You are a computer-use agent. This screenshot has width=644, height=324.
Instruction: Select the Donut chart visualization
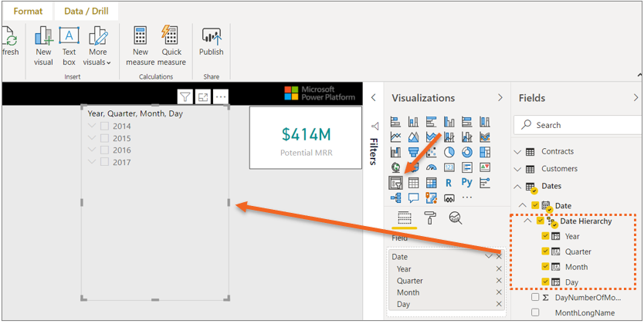[x=467, y=152]
